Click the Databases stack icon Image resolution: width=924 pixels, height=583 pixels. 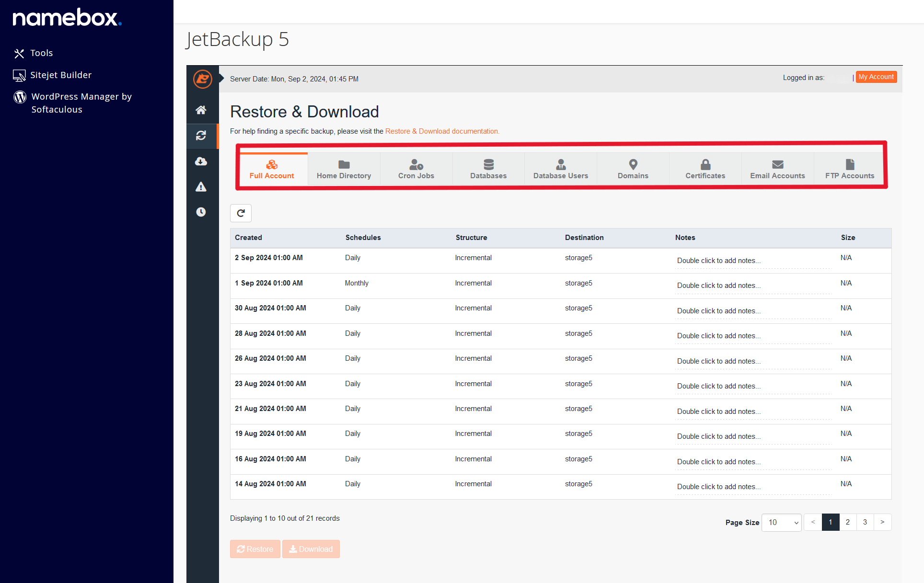pyautogui.click(x=488, y=164)
